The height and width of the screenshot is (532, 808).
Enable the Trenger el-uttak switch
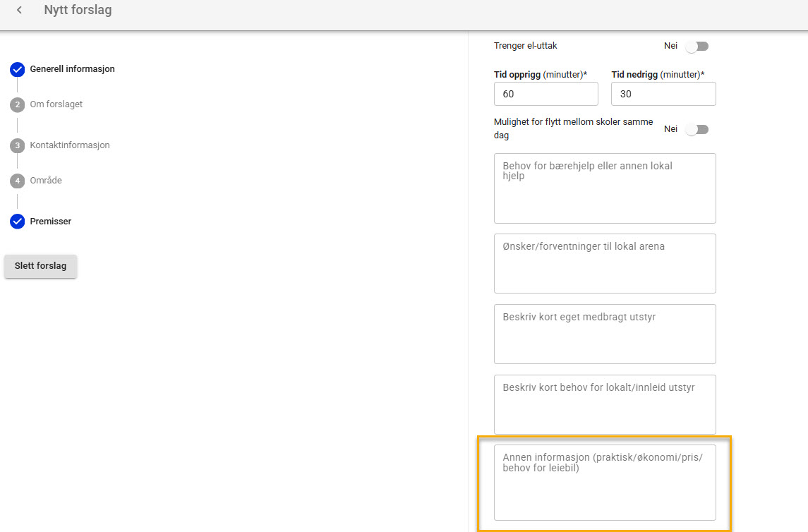coord(697,47)
